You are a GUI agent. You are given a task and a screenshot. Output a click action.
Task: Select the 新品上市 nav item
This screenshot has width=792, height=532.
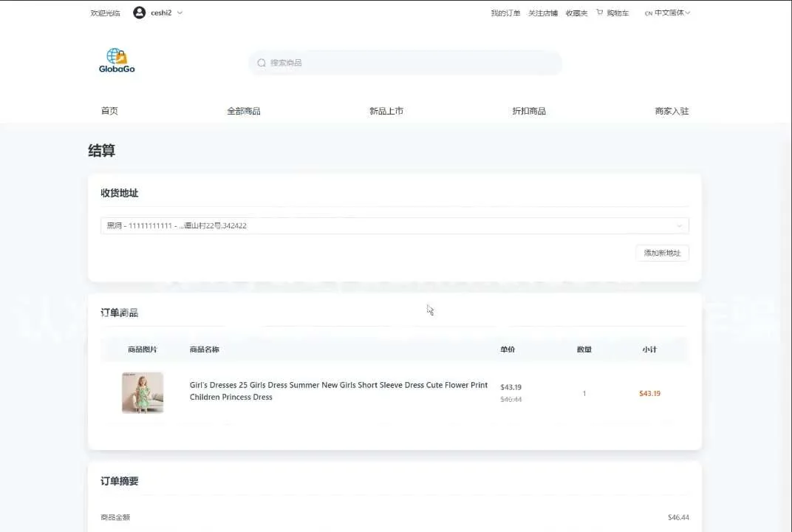386,111
